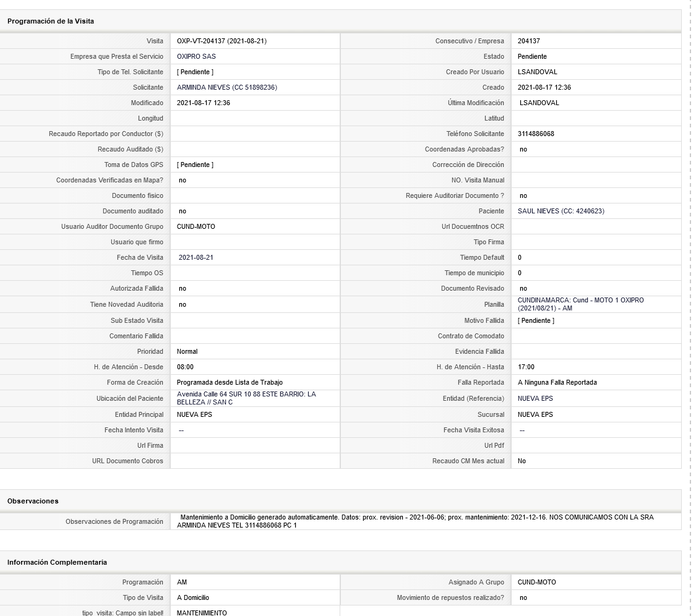
Task: Open patient link SAUL NIEVES (CC: 4240623)
Action: pos(561,212)
